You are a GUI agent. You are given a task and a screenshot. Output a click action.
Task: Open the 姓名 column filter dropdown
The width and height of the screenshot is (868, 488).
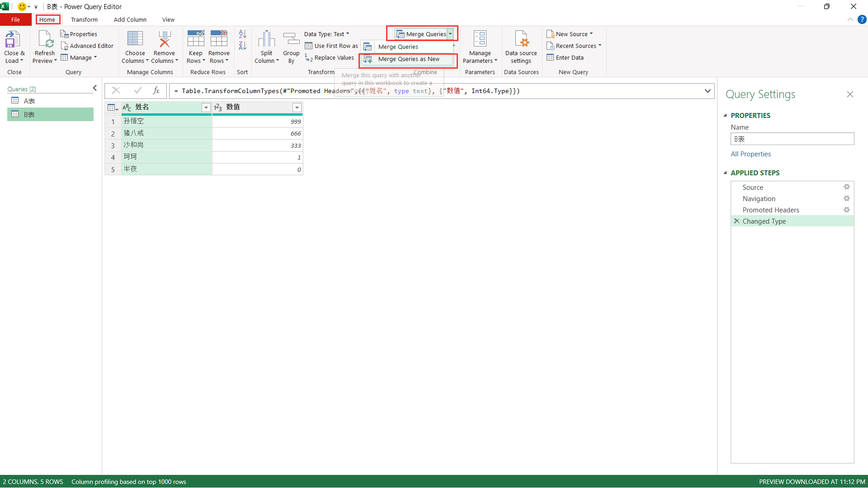206,107
